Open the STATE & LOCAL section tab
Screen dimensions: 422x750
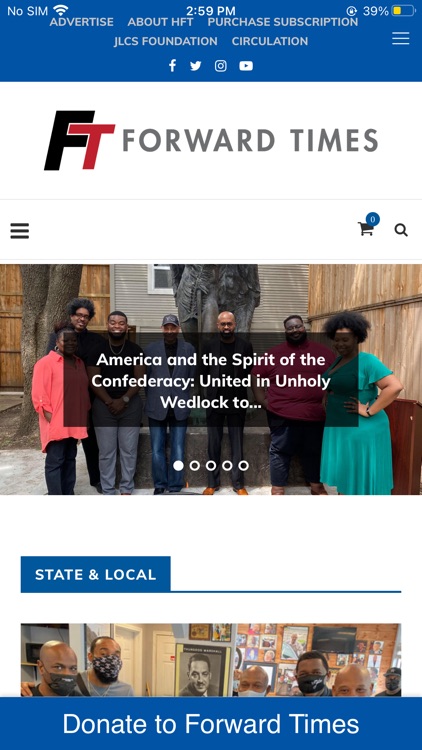click(x=96, y=574)
